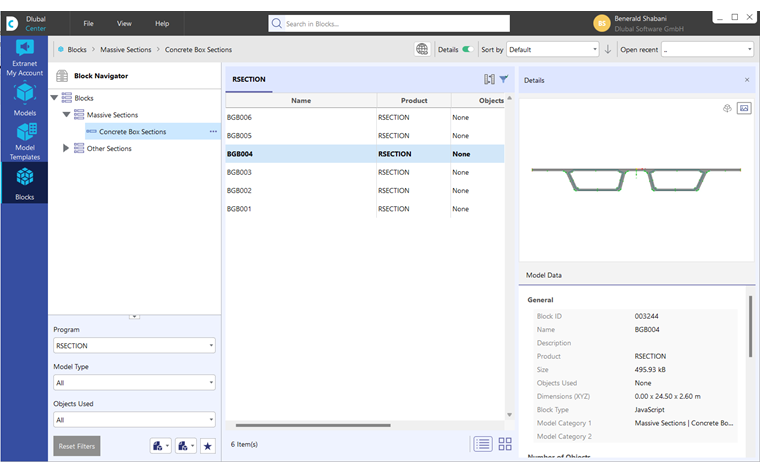Click the globe language icon in toolbar
The height and width of the screenshot is (473, 760).
click(422, 49)
